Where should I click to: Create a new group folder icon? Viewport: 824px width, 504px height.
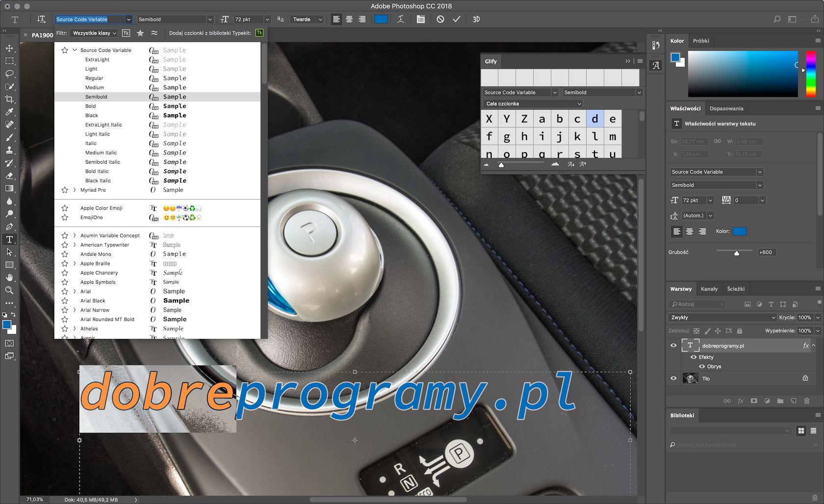coord(780,401)
